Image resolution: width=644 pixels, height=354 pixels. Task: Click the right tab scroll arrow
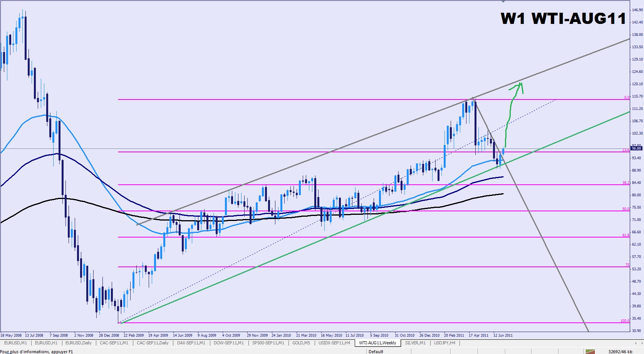point(641,343)
